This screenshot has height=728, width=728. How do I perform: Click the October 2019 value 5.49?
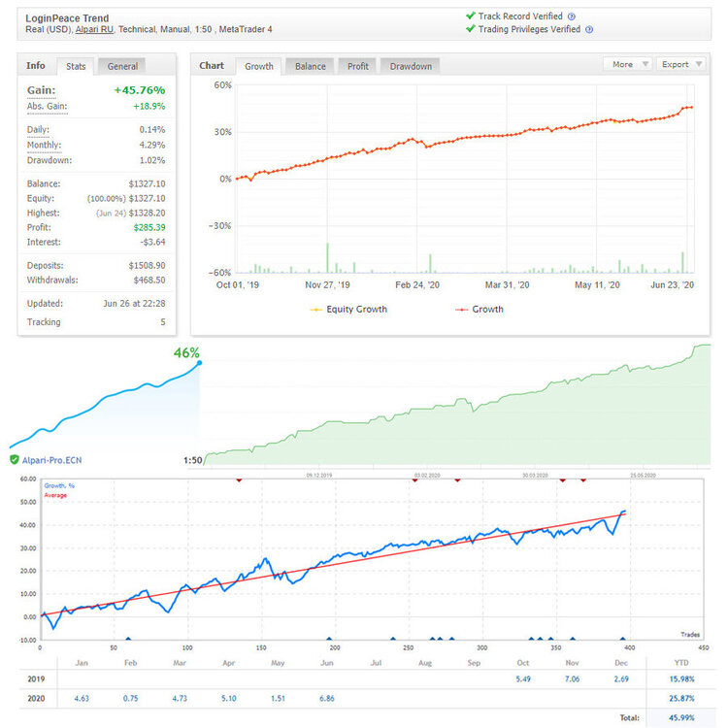coord(523,678)
